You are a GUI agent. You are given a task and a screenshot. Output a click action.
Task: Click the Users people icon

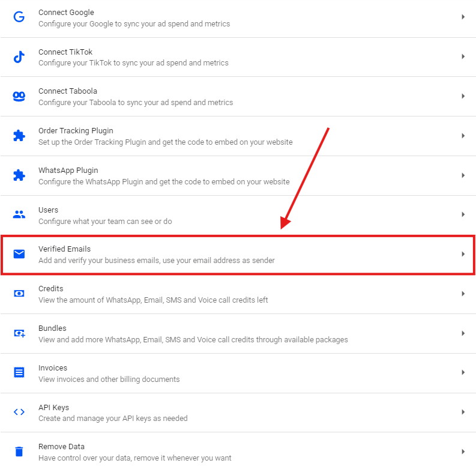(19, 214)
